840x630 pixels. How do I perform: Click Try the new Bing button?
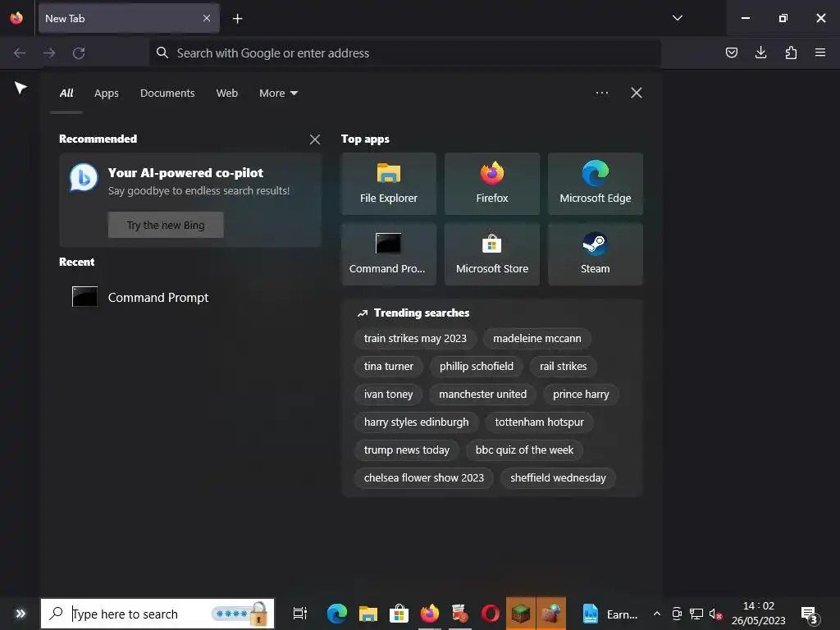tap(166, 225)
